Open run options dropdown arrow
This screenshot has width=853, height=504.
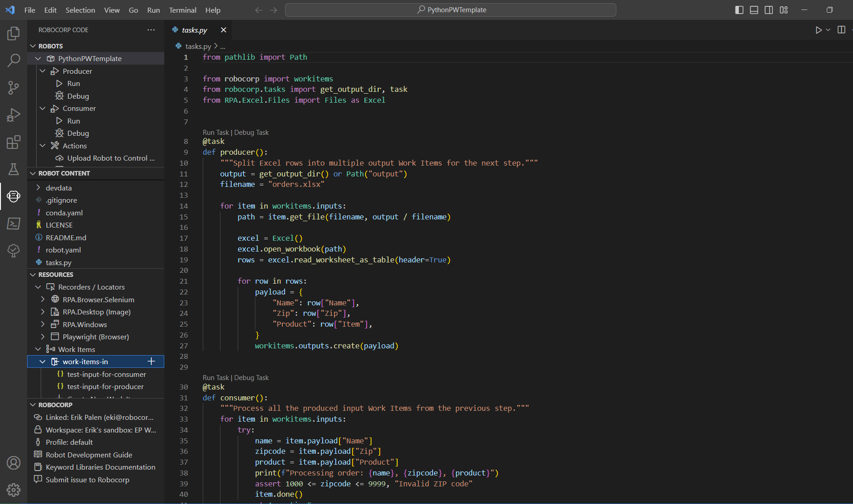click(x=828, y=30)
